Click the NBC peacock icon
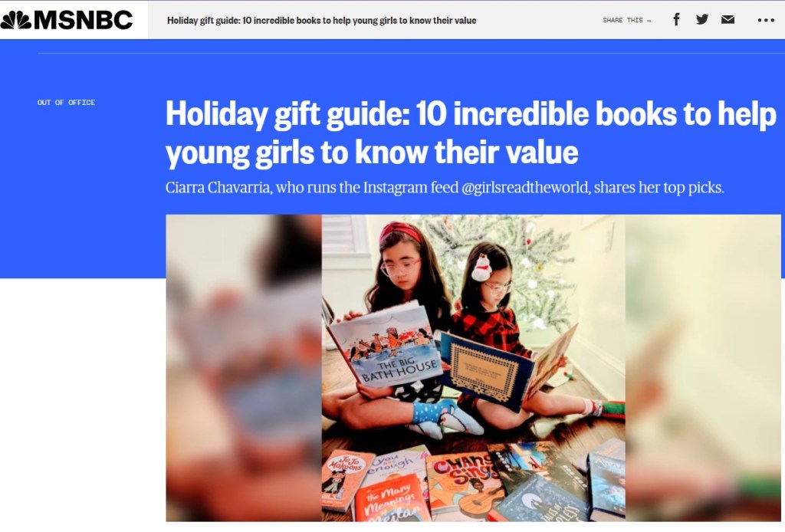Screen dimensions: 785x532 (x=16, y=20)
